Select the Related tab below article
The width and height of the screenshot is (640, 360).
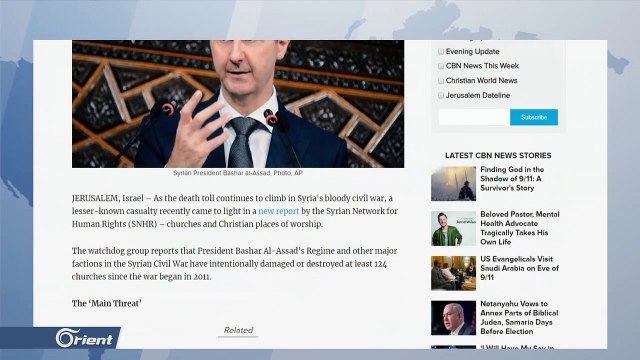(238, 331)
